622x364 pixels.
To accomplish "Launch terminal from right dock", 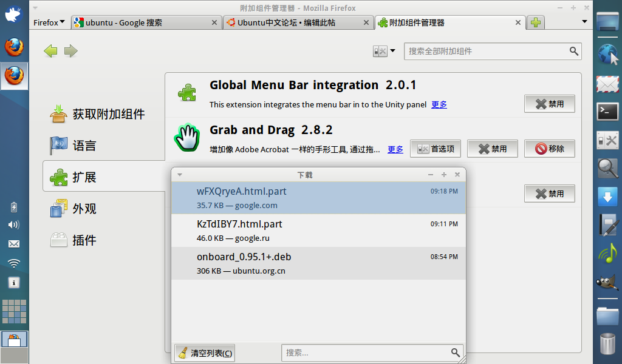I will (x=607, y=112).
